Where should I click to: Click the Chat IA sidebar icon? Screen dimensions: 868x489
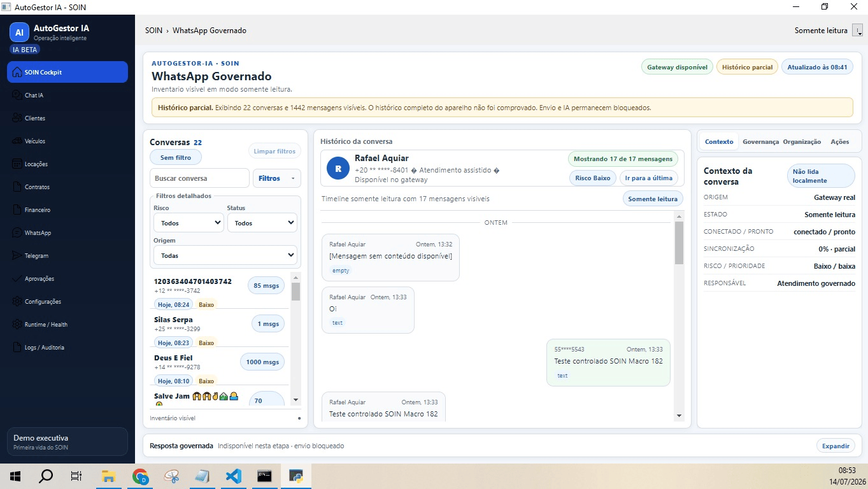(x=18, y=95)
